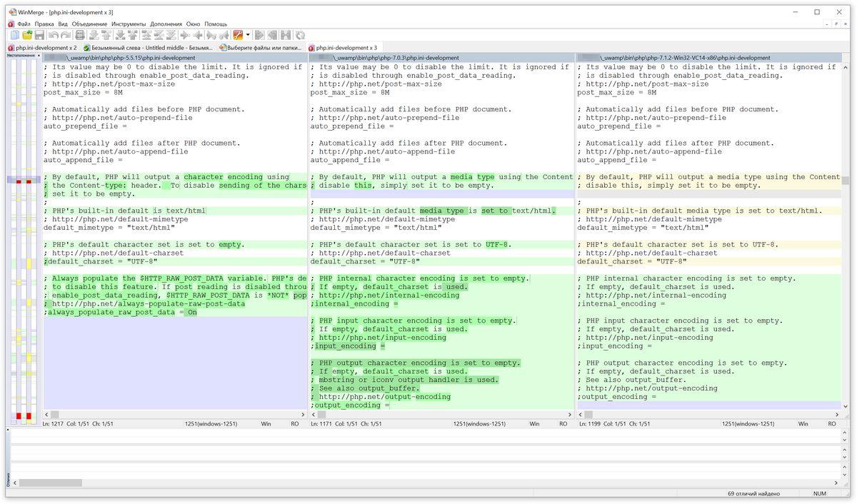
Task: Open the Помощь menu
Action: click(x=216, y=24)
